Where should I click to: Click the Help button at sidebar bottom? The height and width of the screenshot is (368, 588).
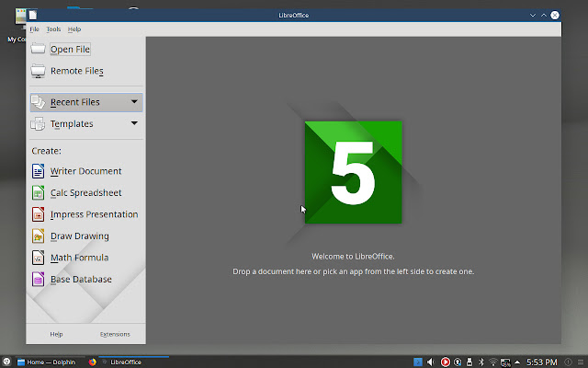tap(56, 334)
